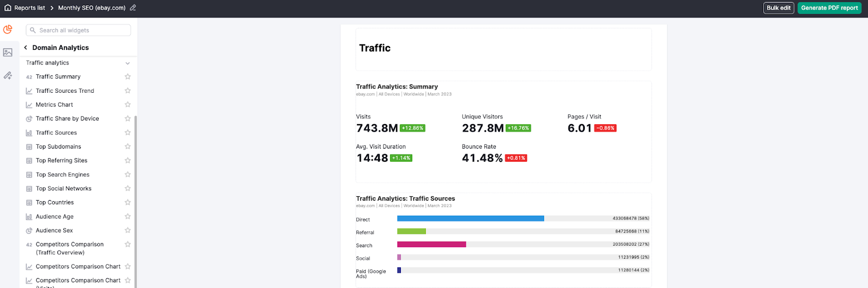Screen dimensions: 868x288
Task: Favorite the Metrics Chart star
Action: point(127,105)
